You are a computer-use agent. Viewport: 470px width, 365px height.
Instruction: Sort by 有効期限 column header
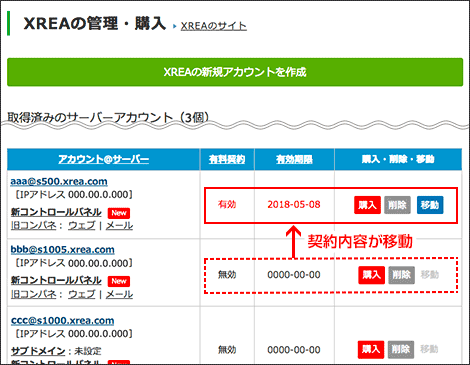294,159
